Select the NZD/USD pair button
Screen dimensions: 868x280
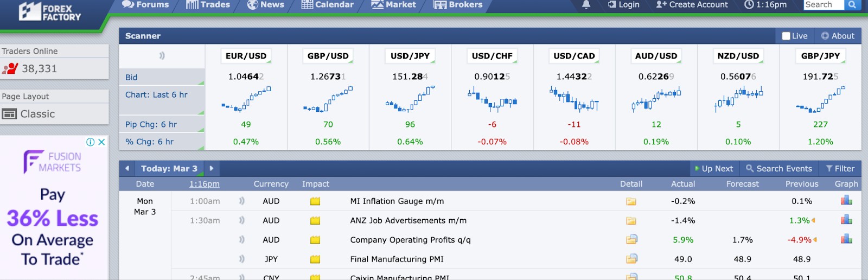738,56
